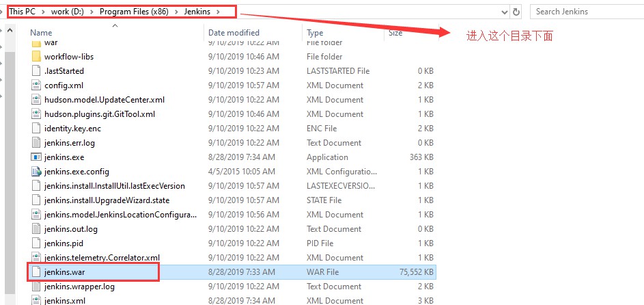The image size is (644, 305).
Task: Sort files by the Type column
Action: (315, 33)
